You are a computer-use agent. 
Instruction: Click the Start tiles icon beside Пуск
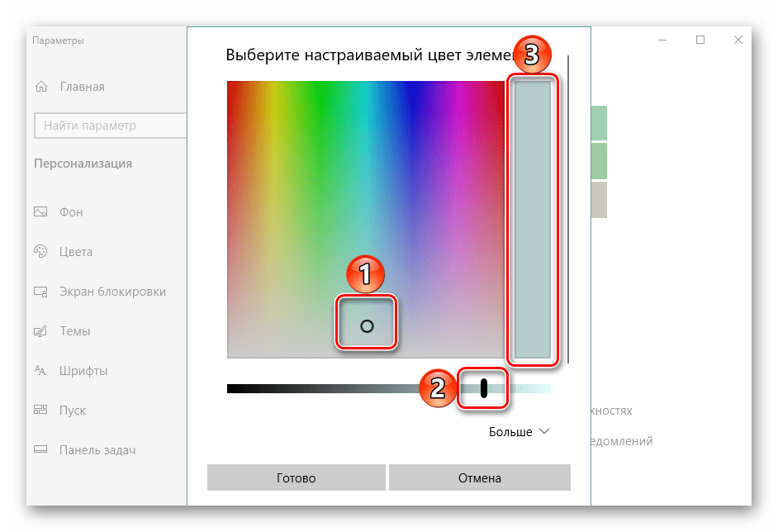coord(40,410)
